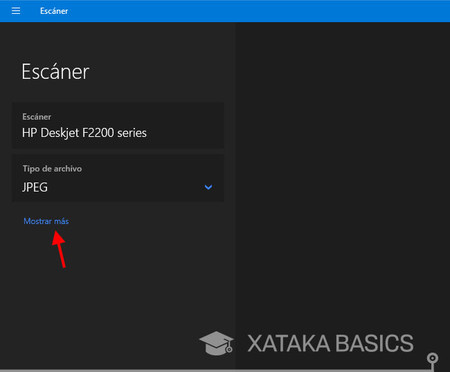450x372 pixels.
Task: Click the Mostrar más link
Action: 46,221
